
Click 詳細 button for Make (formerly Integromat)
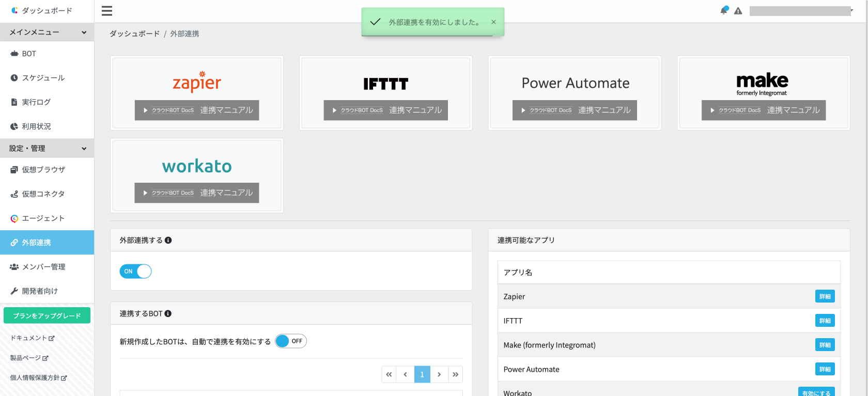(825, 345)
